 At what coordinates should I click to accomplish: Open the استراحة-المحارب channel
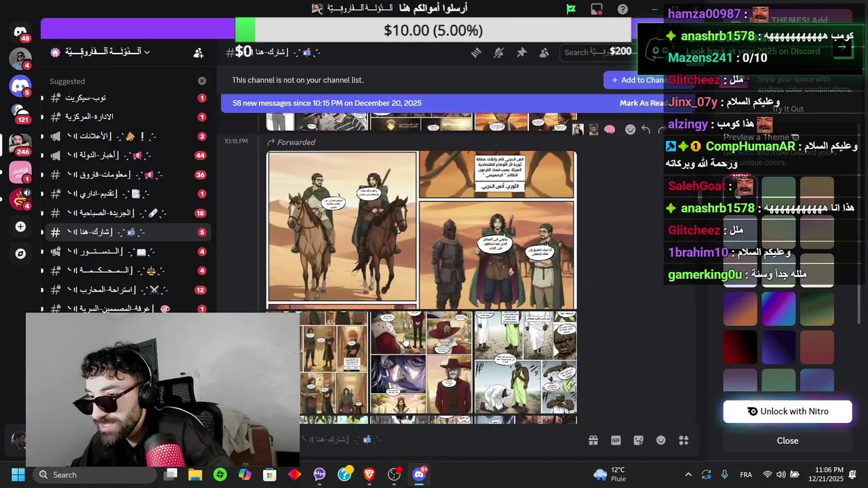point(127,290)
